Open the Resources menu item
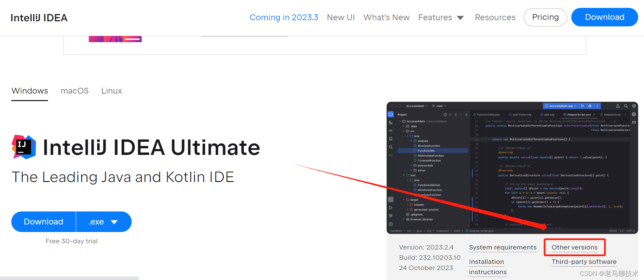 tap(495, 17)
